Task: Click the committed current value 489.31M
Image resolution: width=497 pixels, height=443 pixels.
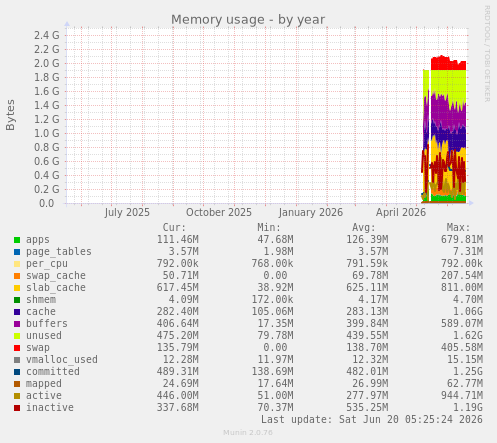Action: [178, 372]
